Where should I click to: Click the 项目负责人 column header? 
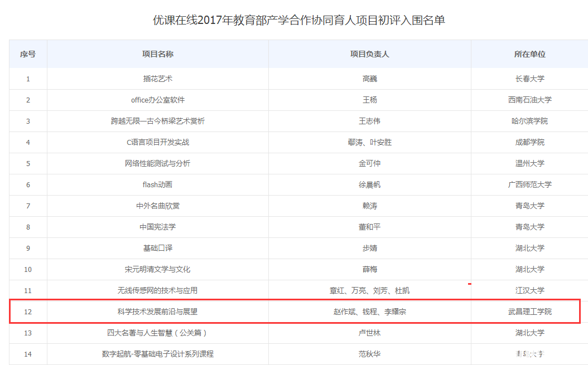click(x=369, y=54)
